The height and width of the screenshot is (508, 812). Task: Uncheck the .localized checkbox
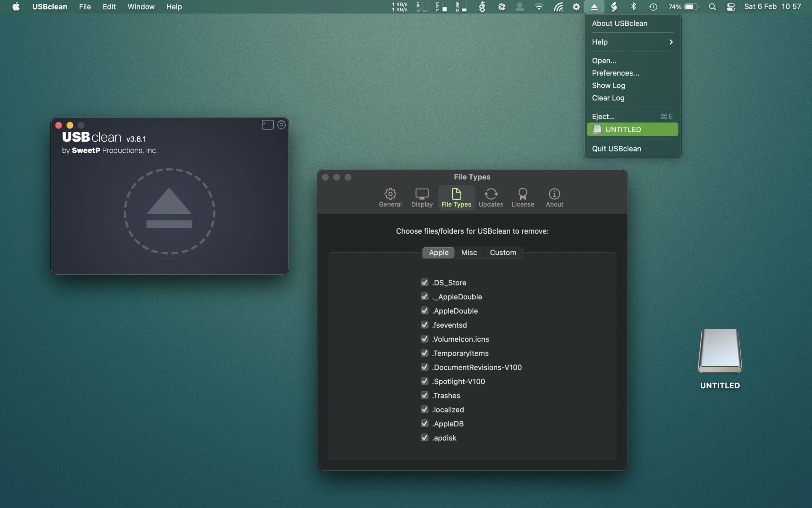[424, 409]
